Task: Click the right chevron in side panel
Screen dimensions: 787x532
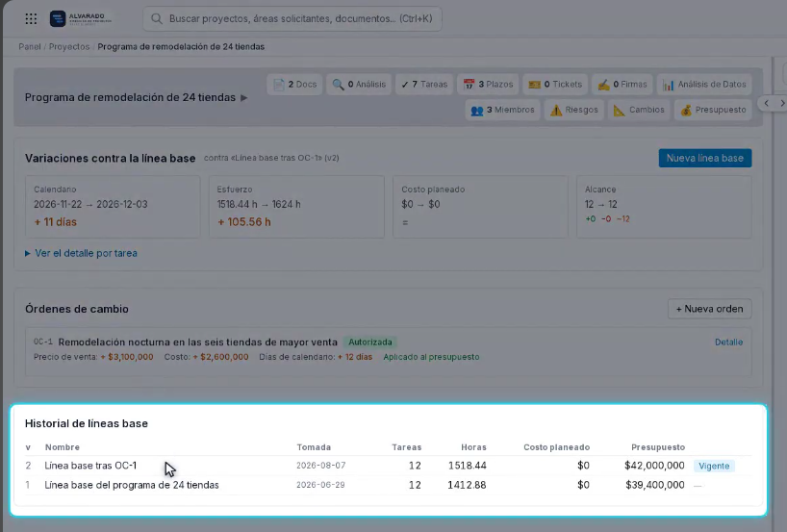Action: 782,103
